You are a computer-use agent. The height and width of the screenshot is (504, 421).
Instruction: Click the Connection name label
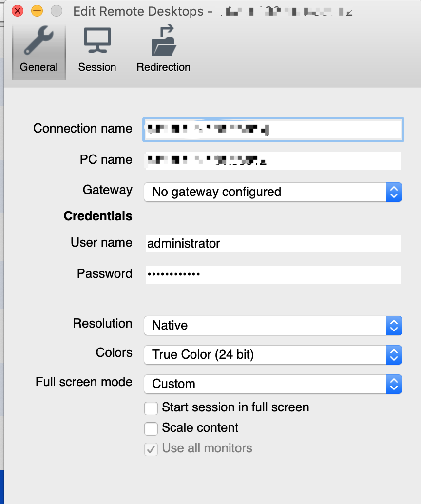(83, 128)
